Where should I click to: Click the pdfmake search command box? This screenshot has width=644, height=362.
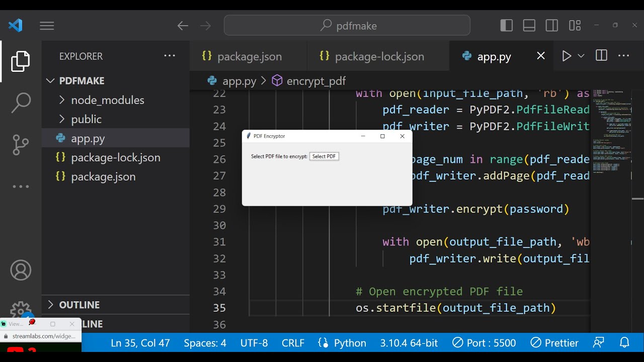click(x=347, y=26)
